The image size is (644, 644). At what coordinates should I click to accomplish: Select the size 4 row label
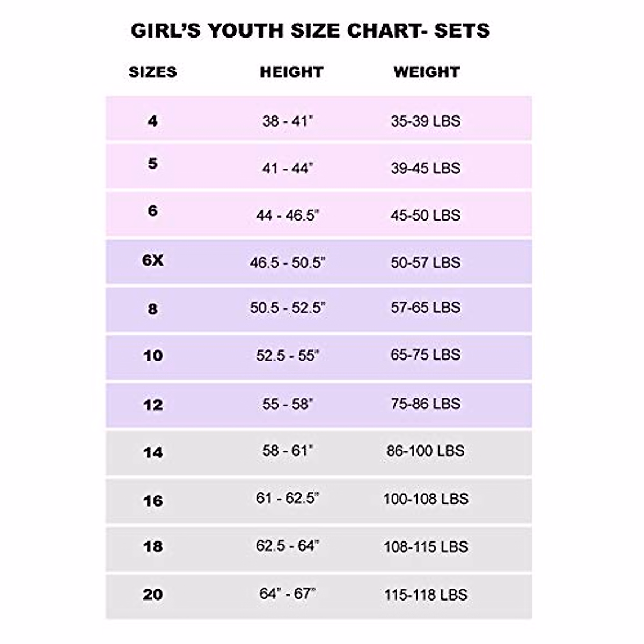(153, 121)
